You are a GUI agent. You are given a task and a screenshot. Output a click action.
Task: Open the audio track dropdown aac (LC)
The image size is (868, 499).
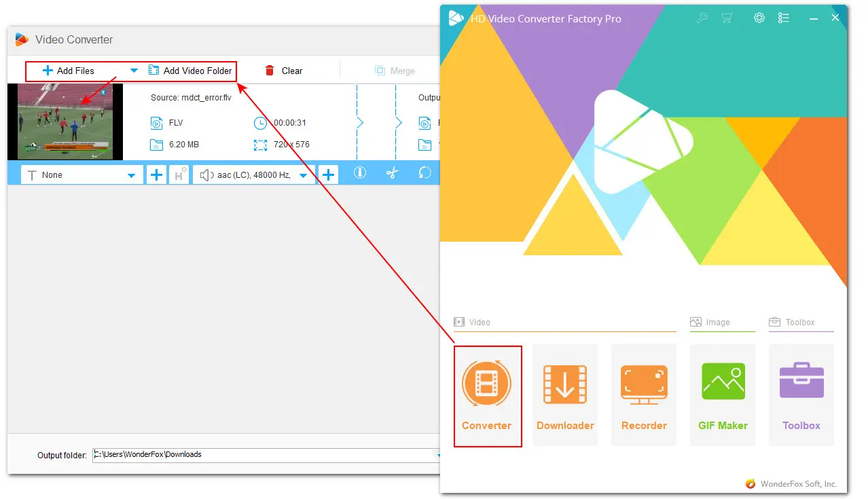click(x=255, y=175)
